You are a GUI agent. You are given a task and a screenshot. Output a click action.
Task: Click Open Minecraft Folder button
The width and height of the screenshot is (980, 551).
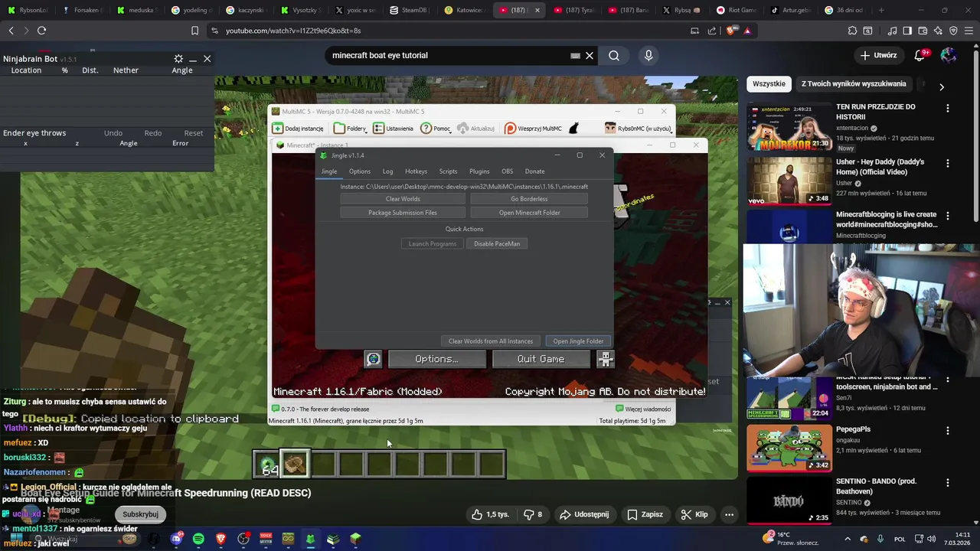[x=529, y=213]
